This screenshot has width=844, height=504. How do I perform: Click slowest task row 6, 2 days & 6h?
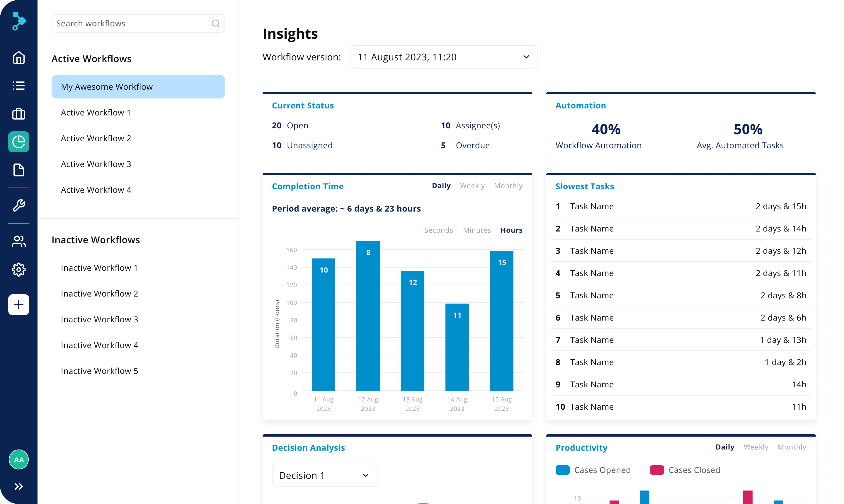(x=681, y=318)
